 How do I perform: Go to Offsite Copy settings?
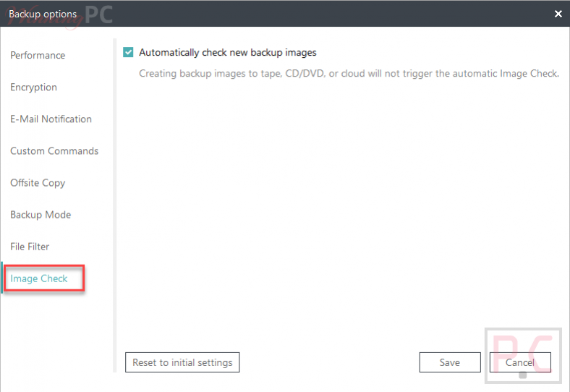click(x=38, y=183)
